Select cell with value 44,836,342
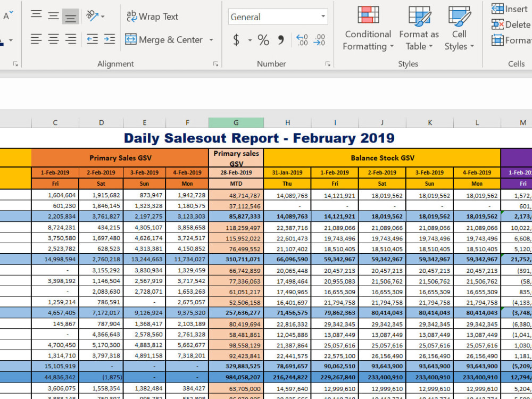 pyautogui.click(x=55, y=377)
